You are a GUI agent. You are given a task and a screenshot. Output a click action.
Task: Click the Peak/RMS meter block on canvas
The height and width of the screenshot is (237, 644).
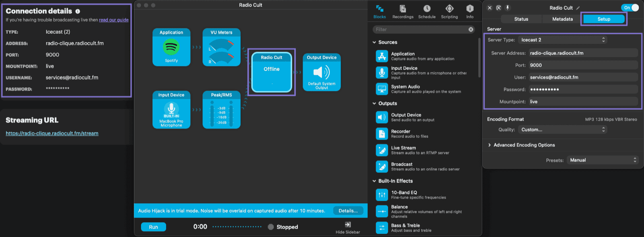coord(221,110)
